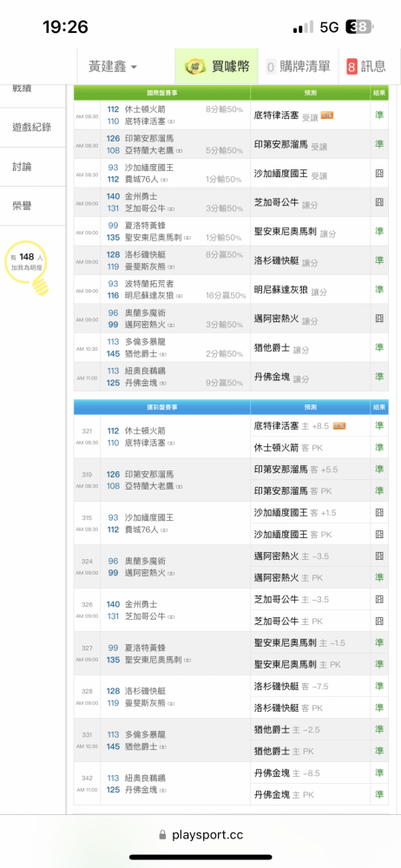Select the 8分輸50% handicap text
This screenshot has height=868, width=401.
[x=224, y=109]
